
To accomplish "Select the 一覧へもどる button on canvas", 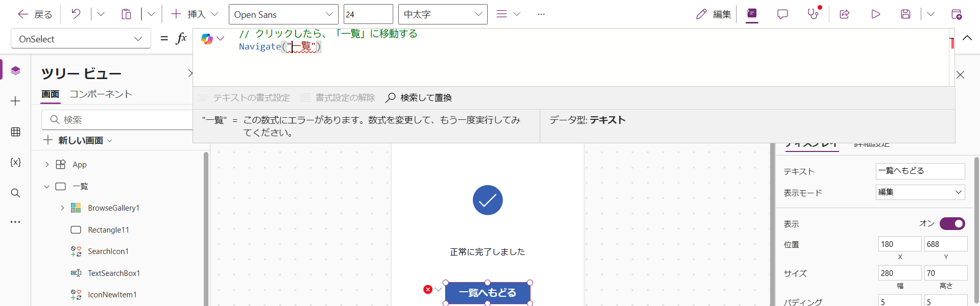I will [x=488, y=293].
